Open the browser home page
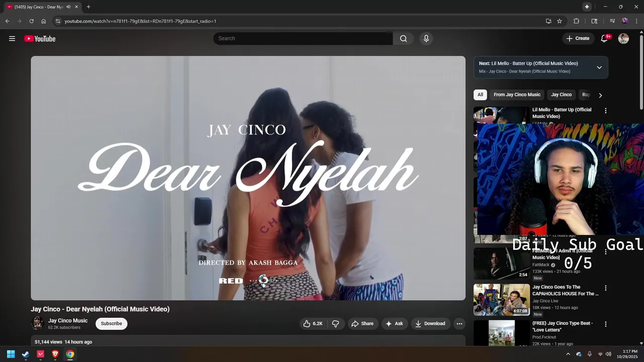This screenshot has width=644, height=362. (x=44, y=21)
